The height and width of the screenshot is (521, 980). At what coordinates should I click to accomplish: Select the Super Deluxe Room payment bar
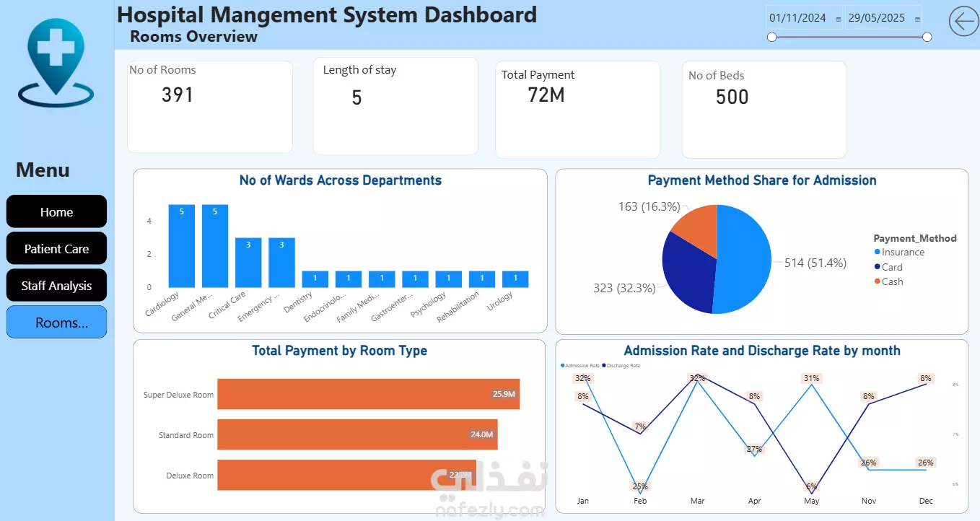coord(369,394)
